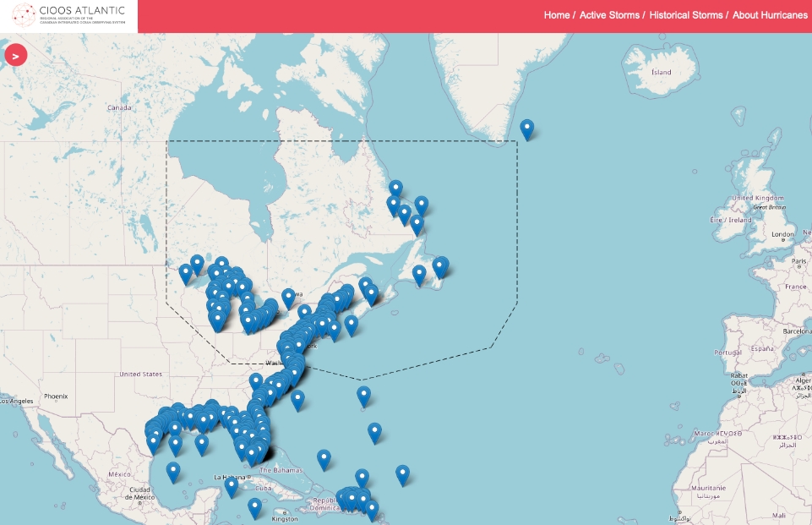The width and height of the screenshot is (812, 525).
Task: Select isolated marker in southwestern Gulf of Mexico
Action: click(173, 471)
